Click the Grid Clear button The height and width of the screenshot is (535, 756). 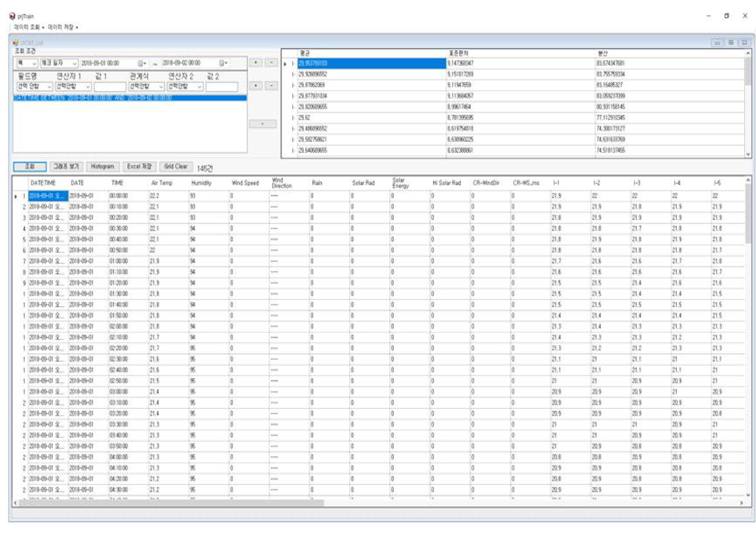(176, 167)
